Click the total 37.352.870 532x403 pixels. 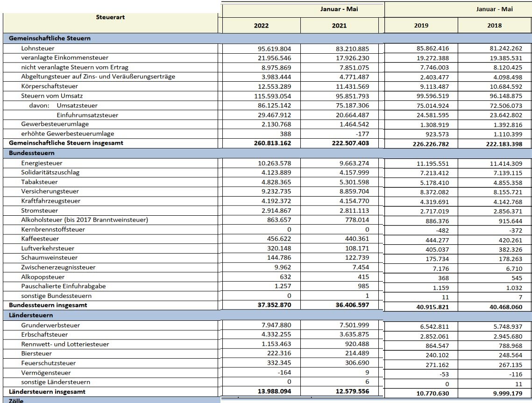[274, 305]
